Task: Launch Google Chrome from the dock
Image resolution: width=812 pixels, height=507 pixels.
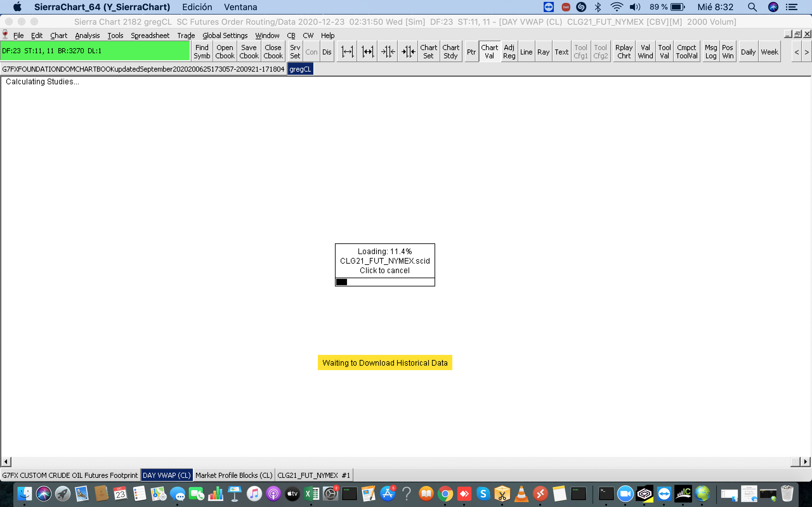Action: click(x=445, y=494)
